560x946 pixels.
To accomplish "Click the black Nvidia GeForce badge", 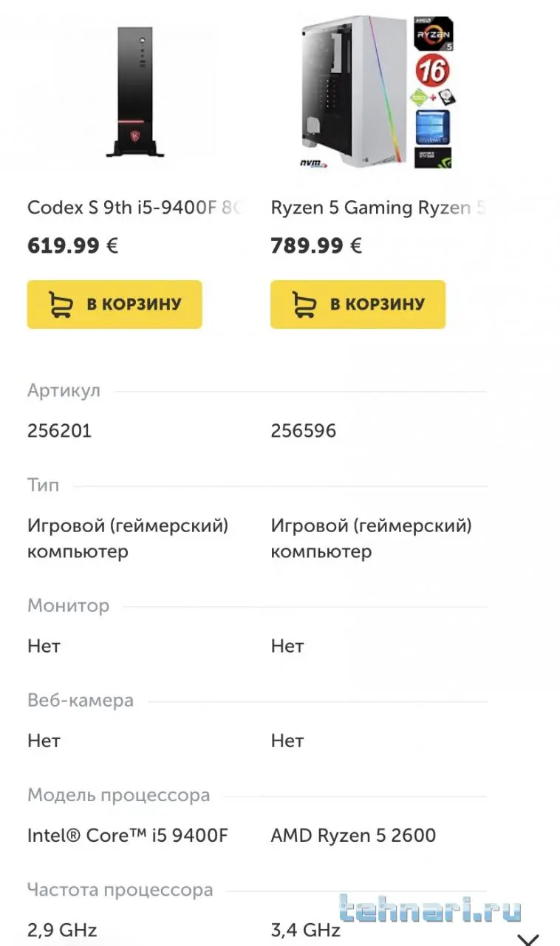I will click(433, 157).
